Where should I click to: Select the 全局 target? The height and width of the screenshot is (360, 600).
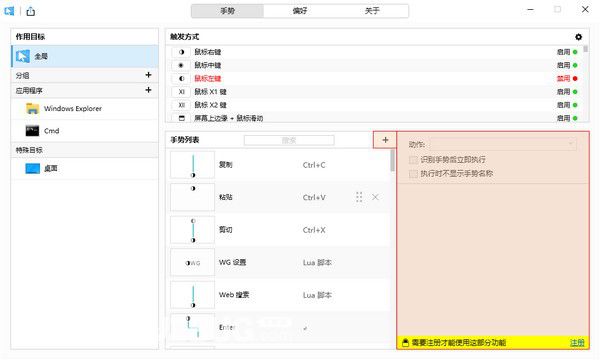click(85, 56)
